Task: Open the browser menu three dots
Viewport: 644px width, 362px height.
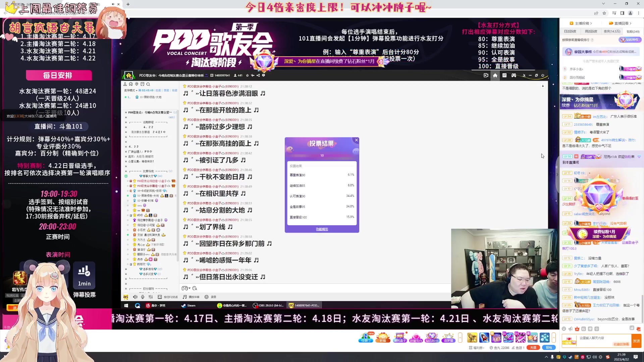Action: 639,13
